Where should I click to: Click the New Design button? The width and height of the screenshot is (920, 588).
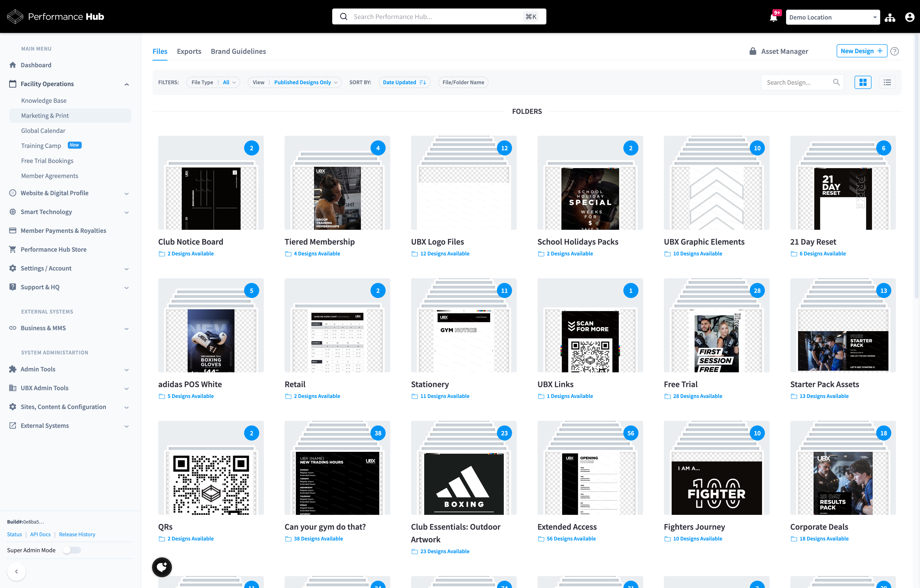(x=862, y=51)
